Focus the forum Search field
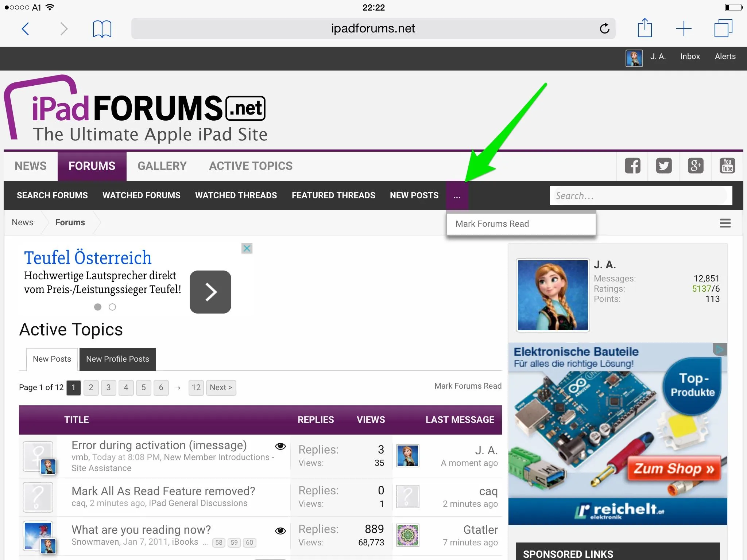Viewport: 747px width, 560px height. [x=641, y=196]
